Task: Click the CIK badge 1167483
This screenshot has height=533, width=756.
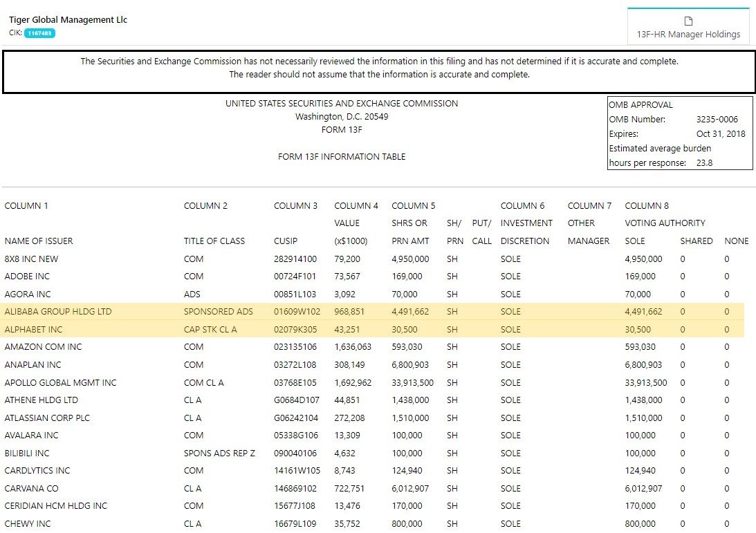Action: point(39,32)
